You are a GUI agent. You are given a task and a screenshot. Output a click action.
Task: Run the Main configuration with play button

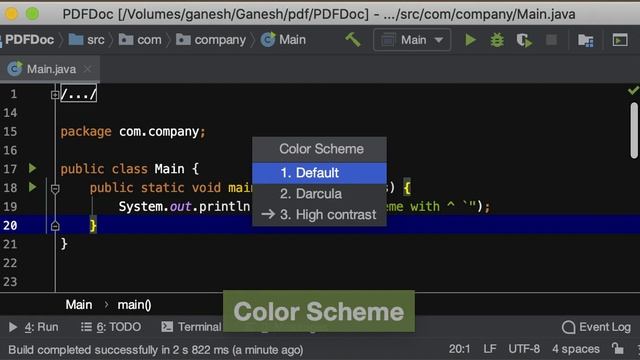click(470, 40)
